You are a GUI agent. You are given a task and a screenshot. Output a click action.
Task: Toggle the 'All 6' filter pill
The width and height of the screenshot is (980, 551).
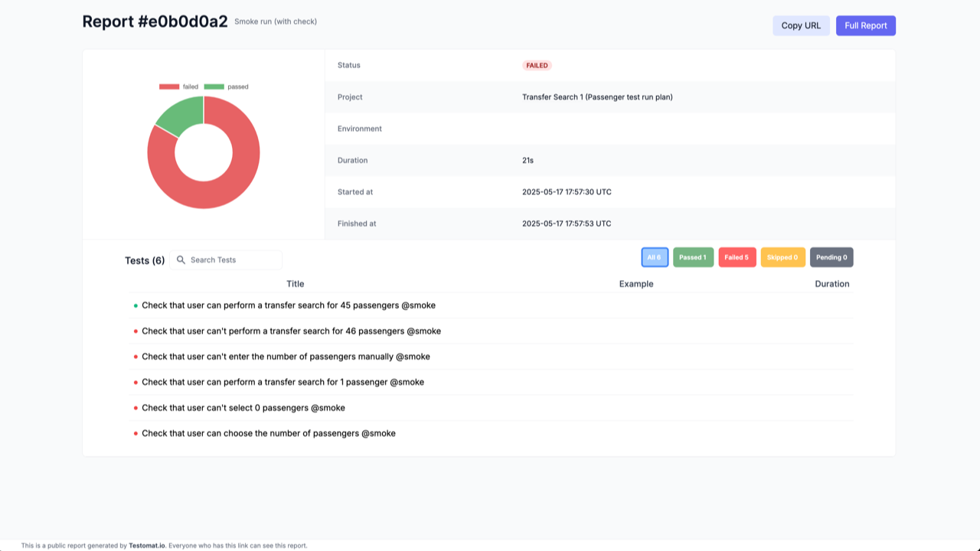pos(655,257)
